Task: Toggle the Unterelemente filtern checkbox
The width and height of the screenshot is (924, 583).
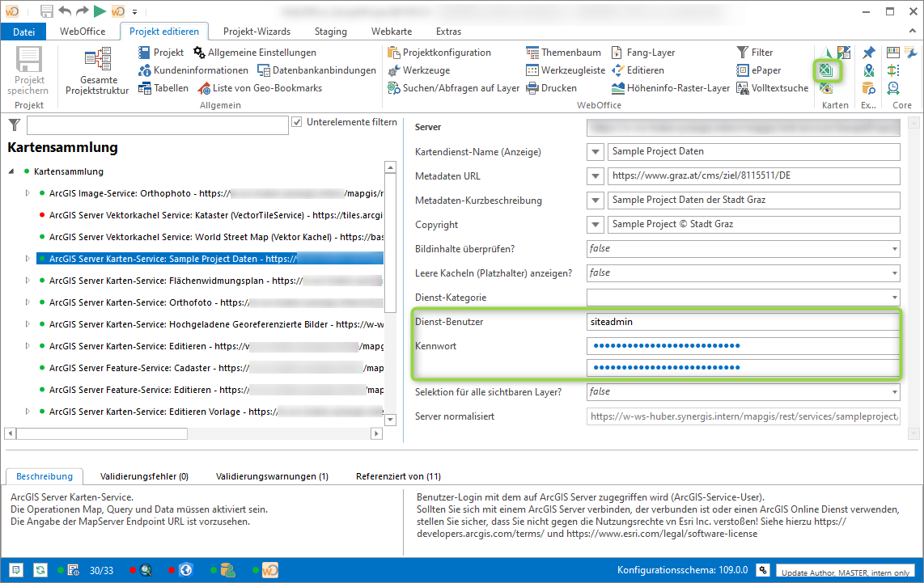Action: tap(296, 122)
